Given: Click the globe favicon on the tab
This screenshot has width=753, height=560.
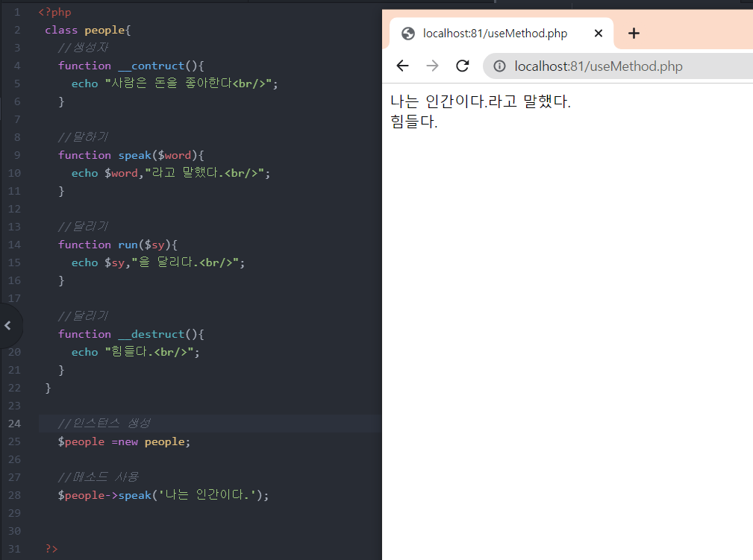Looking at the screenshot, I should (408, 34).
